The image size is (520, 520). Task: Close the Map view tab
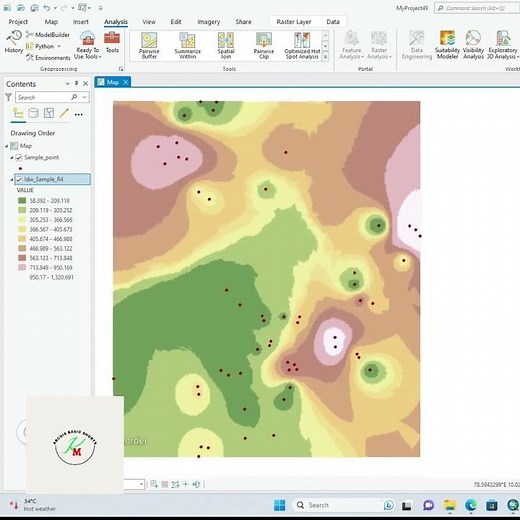coord(126,82)
